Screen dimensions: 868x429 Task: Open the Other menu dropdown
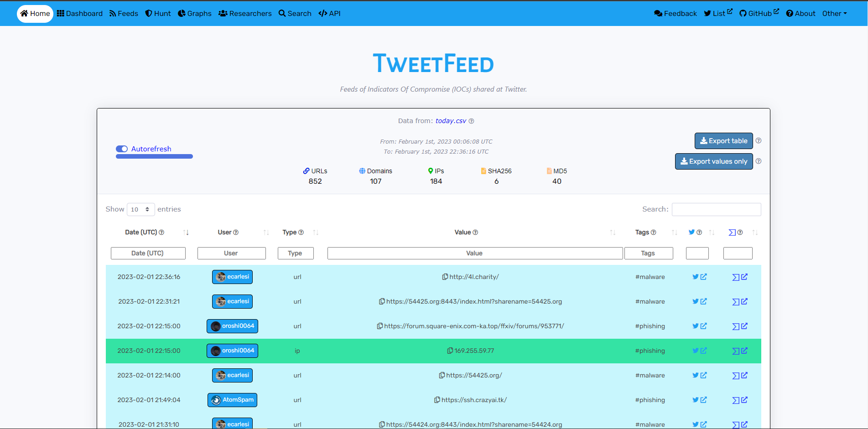pyautogui.click(x=834, y=14)
